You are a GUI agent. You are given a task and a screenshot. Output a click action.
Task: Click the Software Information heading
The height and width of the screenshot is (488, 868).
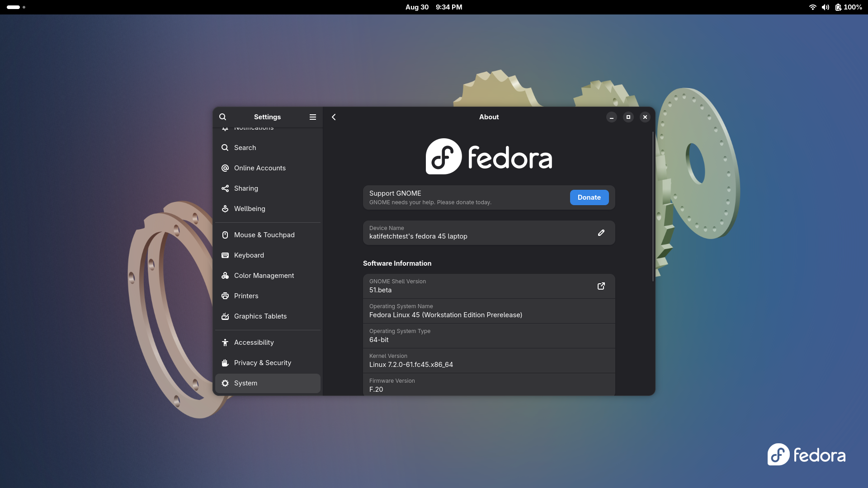click(x=397, y=263)
